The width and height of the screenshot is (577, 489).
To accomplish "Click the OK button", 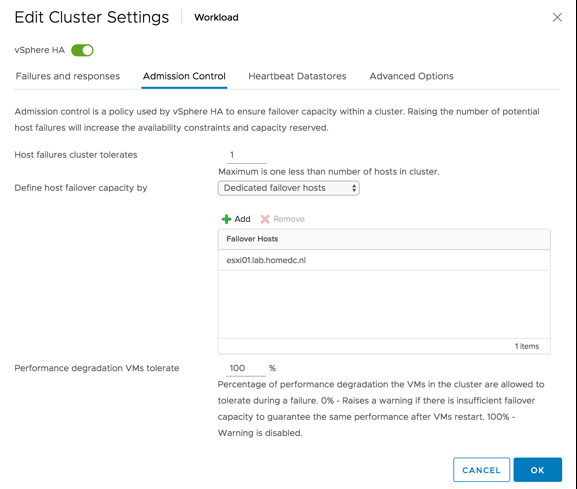I will [x=538, y=470].
